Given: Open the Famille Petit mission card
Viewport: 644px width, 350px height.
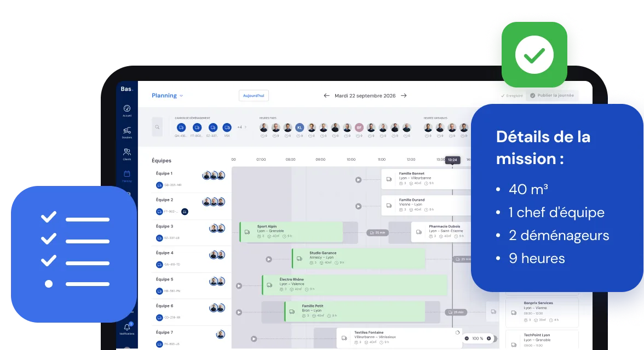Looking at the screenshot, I should click(355, 311).
